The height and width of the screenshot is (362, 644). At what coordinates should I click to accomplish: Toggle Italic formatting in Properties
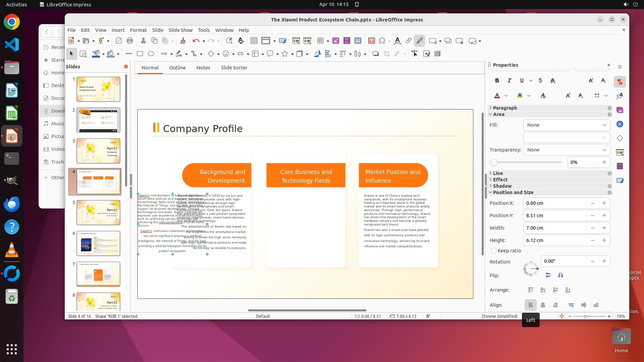(x=509, y=80)
